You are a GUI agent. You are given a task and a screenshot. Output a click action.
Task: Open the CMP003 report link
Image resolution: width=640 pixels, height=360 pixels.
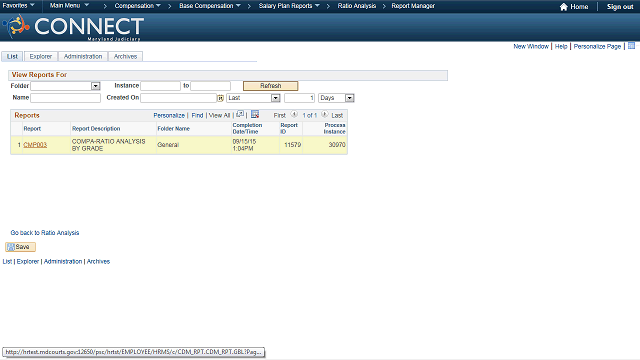coord(35,145)
